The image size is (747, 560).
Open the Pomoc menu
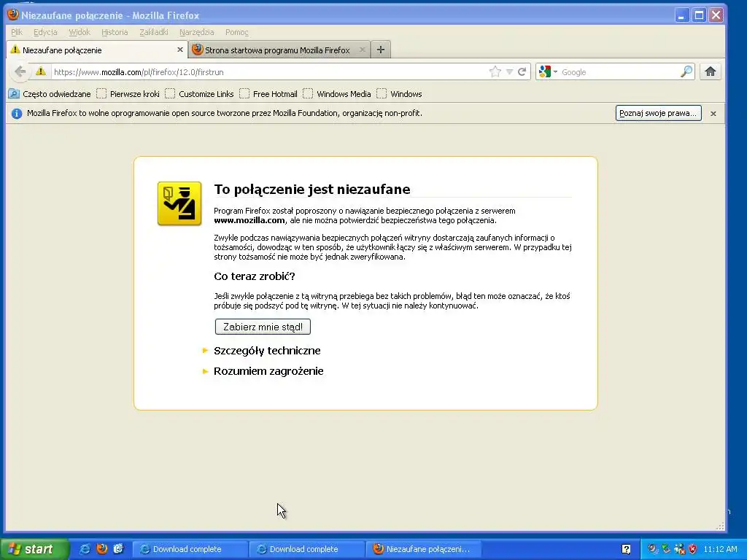tap(237, 32)
